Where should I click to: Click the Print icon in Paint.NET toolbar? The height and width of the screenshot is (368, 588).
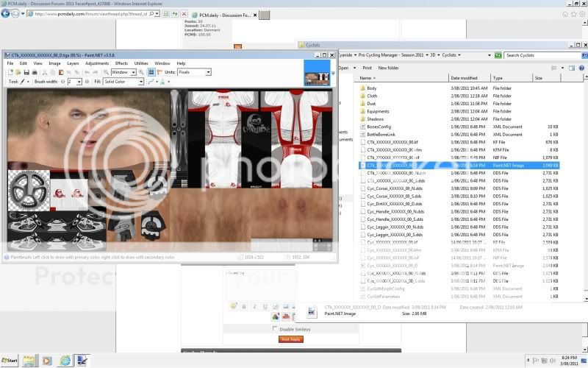pos(35,72)
